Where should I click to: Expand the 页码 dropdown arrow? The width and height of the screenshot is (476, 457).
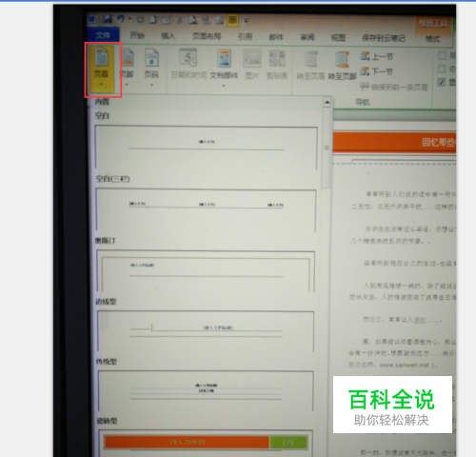(x=151, y=85)
